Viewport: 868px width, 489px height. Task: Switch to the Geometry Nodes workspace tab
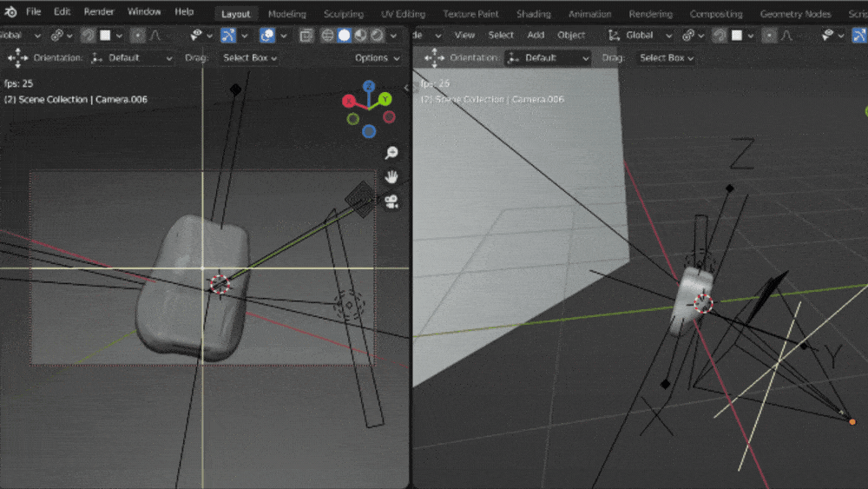pyautogui.click(x=795, y=14)
